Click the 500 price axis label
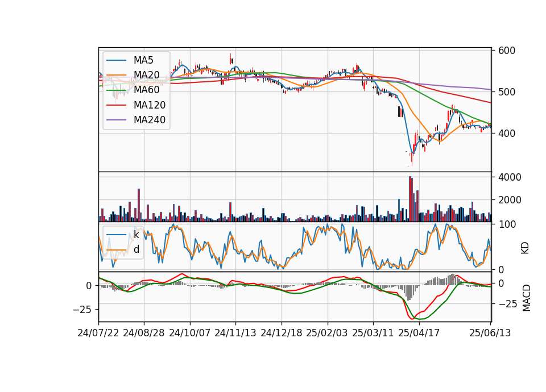546x392 pixels. [x=507, y=92]
